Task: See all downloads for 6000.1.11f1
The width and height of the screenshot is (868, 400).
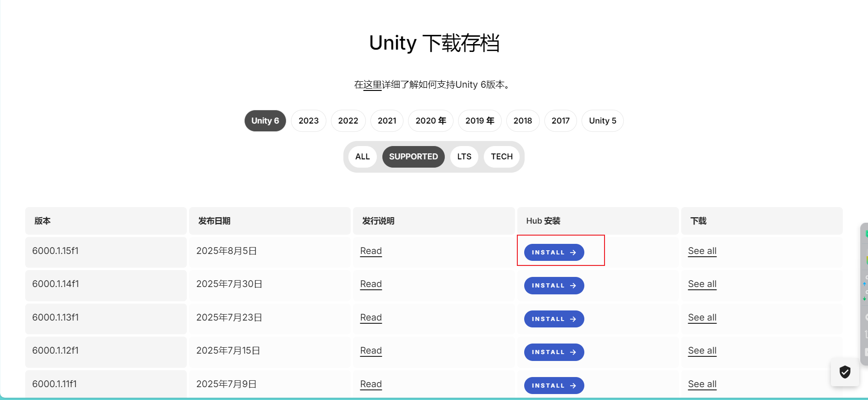Action: point(702,384)
